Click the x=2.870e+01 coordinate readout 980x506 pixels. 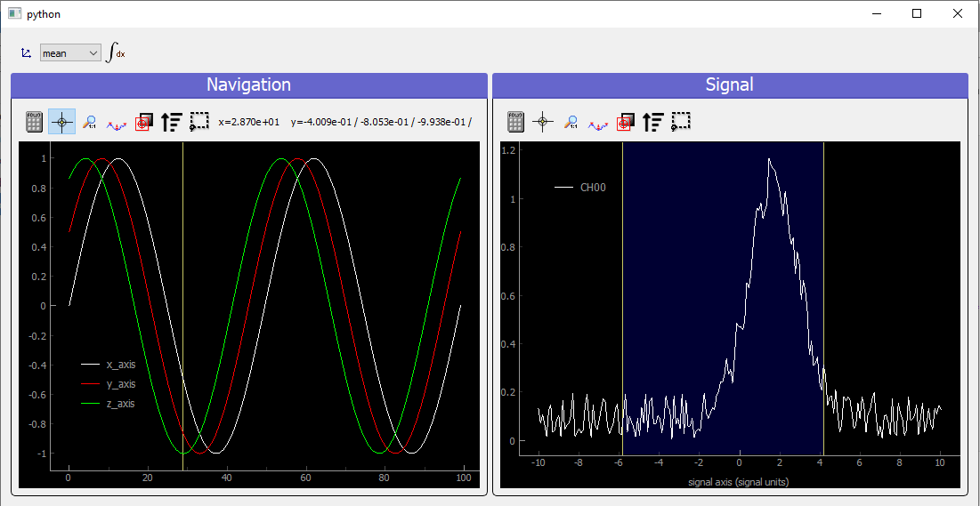(x=248, y=122)
